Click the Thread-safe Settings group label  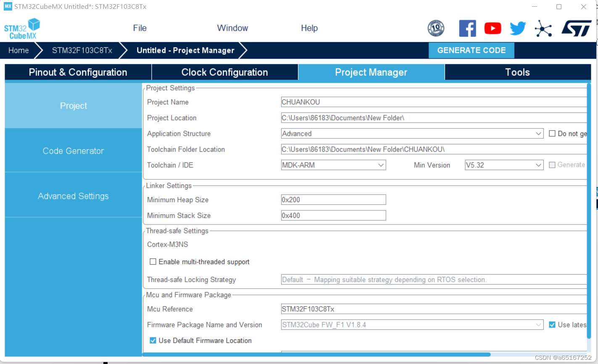177,231
